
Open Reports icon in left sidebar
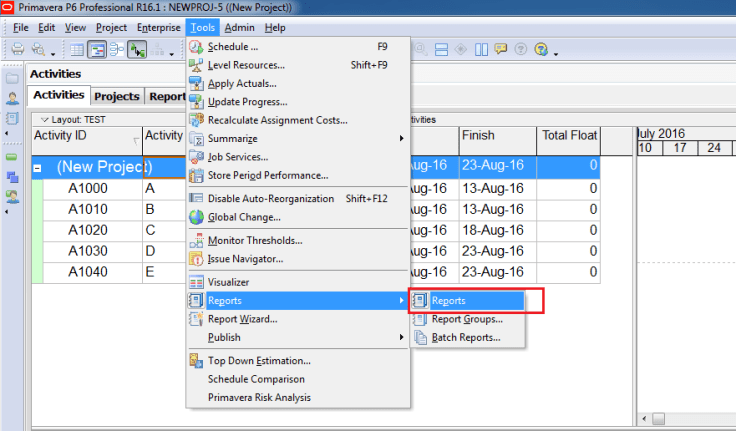(x=12, y=118)
